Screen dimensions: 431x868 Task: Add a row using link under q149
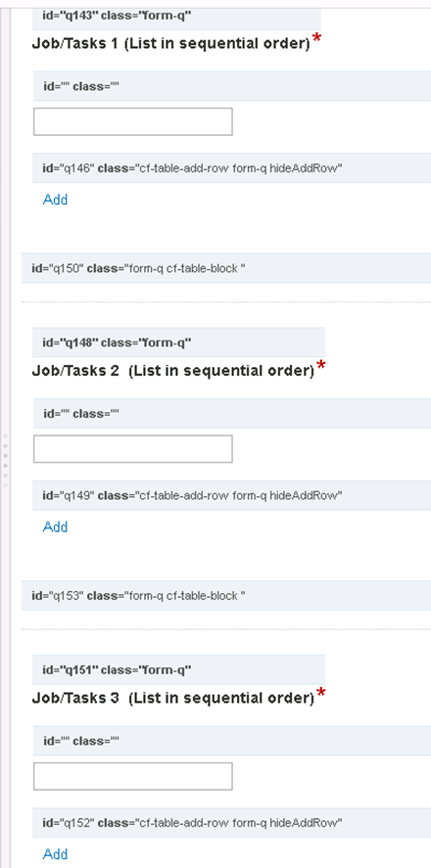[56, 526]
